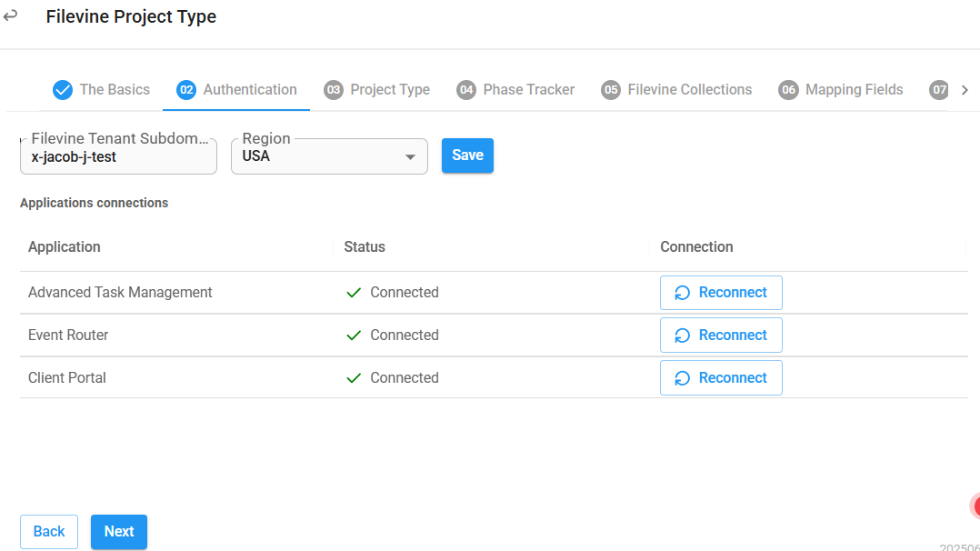Click the Client Portal row label

67,377
